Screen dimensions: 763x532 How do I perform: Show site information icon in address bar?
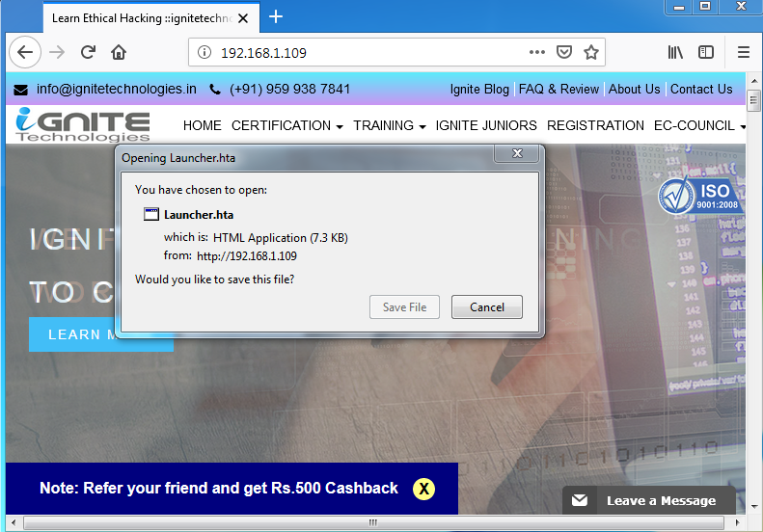(x=204, y=52)
